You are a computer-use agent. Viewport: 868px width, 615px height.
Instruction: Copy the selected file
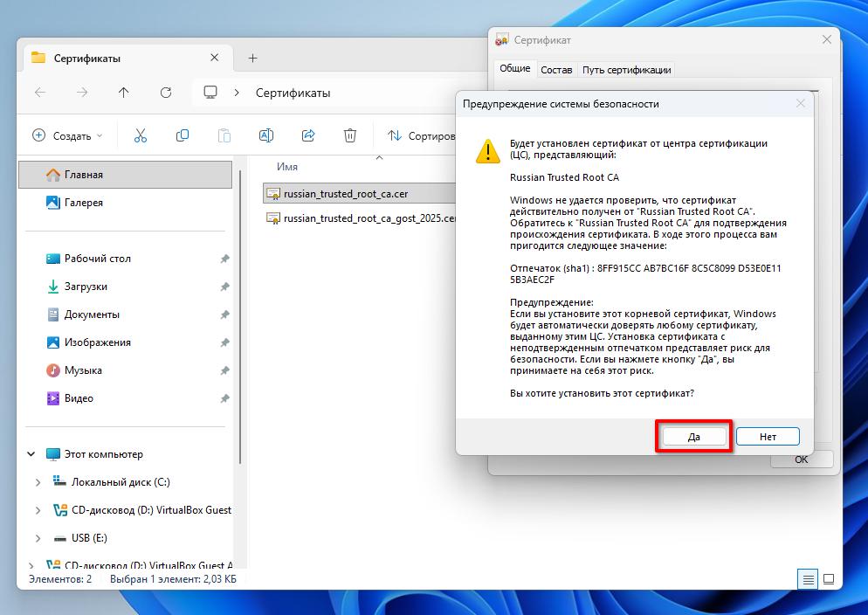coord(183,135)
